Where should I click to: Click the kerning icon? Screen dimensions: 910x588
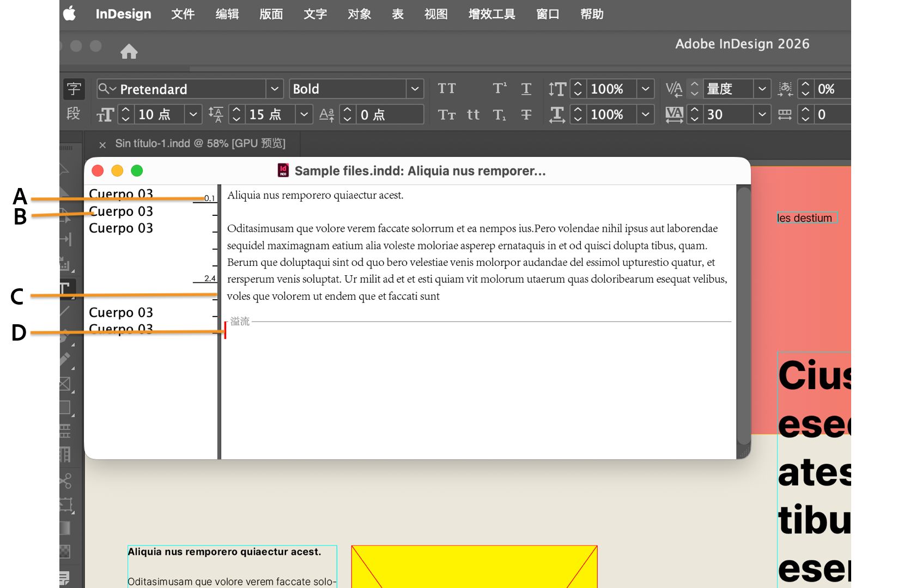tap(674, 89)
